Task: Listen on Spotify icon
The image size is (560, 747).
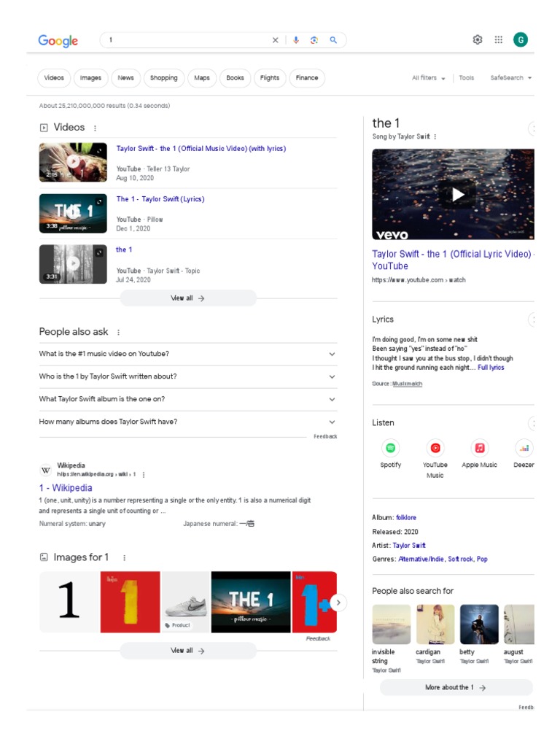Action: click(391, 448)
